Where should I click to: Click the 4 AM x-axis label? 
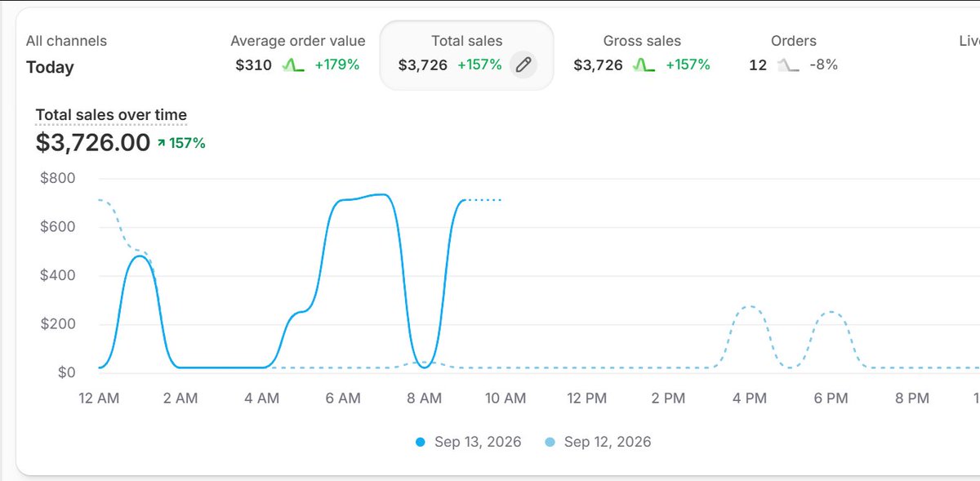[x=261, y=399]
